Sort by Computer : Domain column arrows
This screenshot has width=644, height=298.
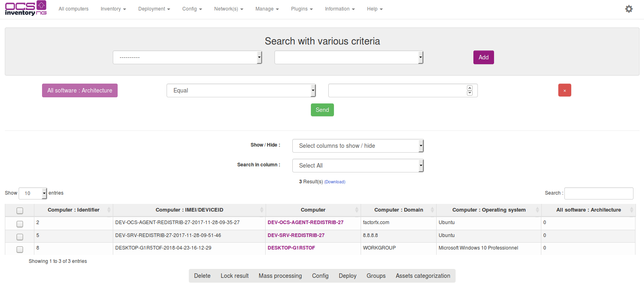(432, 210)
